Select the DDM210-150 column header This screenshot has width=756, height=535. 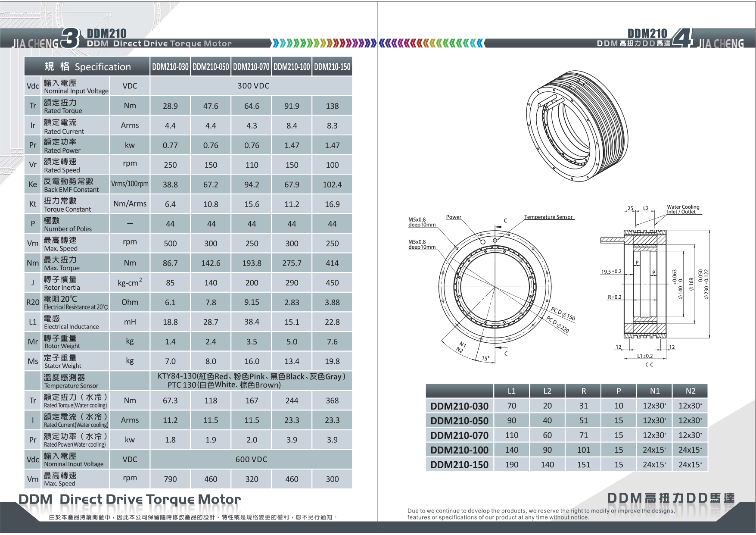point(332,67)
